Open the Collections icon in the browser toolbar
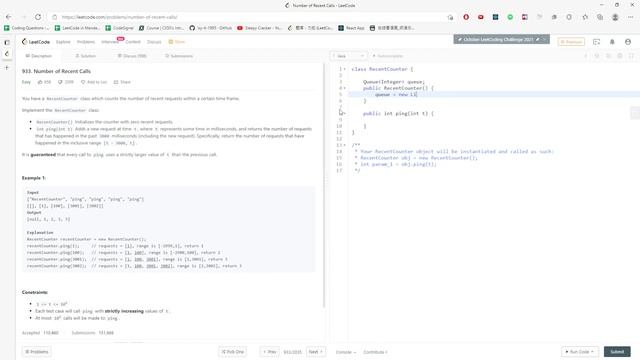 coord(600,17)
